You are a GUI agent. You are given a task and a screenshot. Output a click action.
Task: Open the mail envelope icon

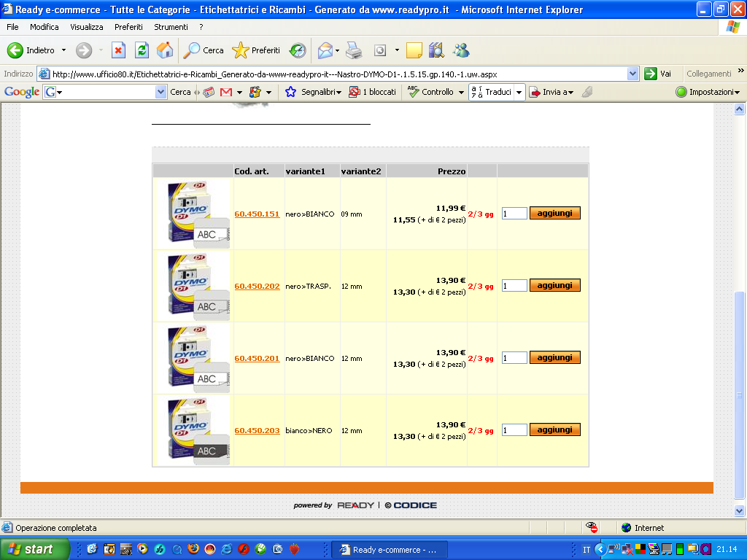(325, 50)
